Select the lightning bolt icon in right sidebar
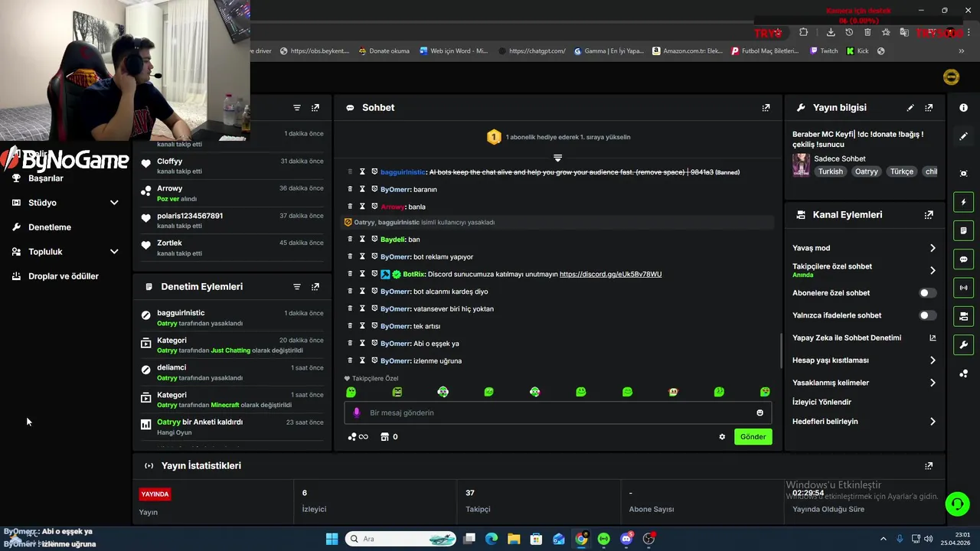This screenshot has height=551, width=980. coord(963,203)
